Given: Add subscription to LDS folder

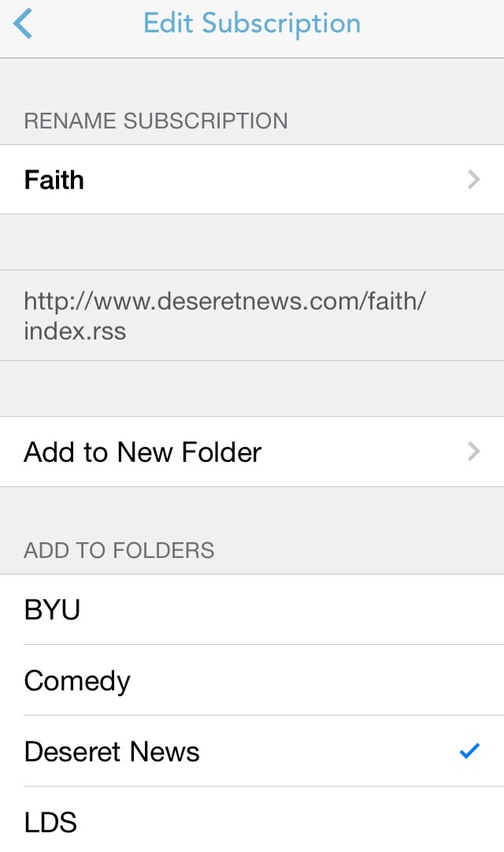Looking at the screenshot, I should click(x=252, y=820).
